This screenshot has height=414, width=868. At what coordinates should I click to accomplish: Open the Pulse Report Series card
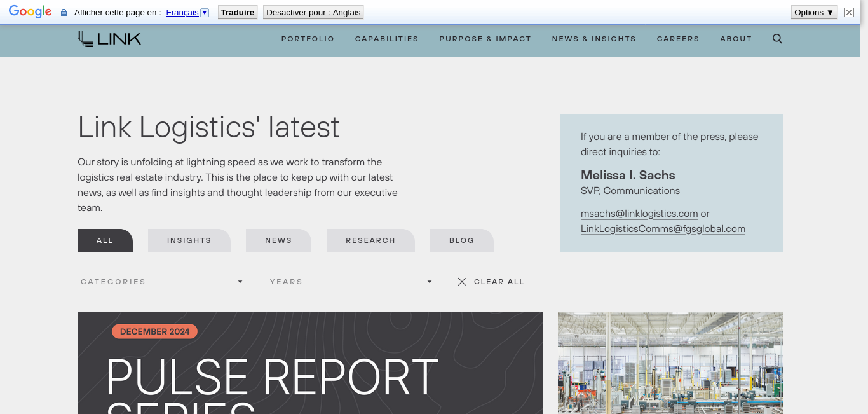[310, 363]
